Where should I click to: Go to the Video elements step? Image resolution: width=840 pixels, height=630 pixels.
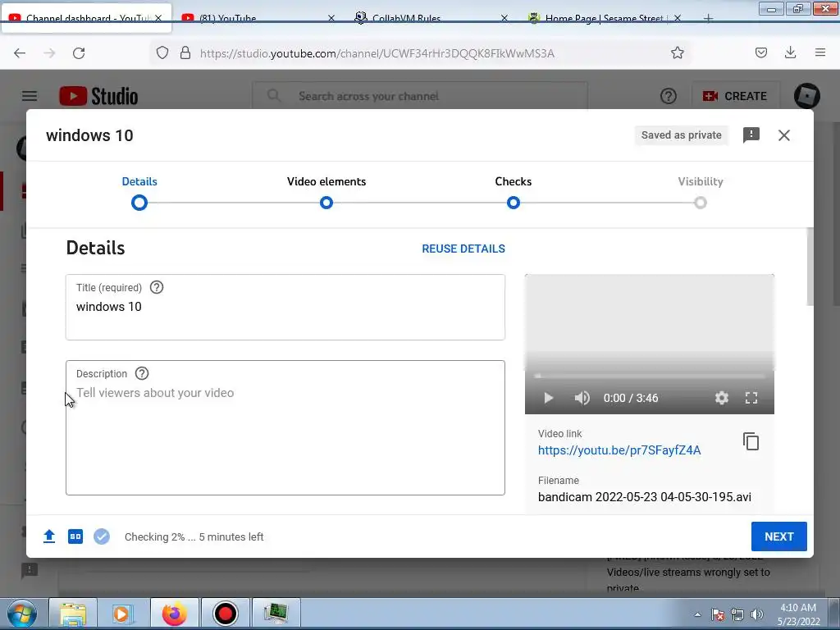coord(326,193)
